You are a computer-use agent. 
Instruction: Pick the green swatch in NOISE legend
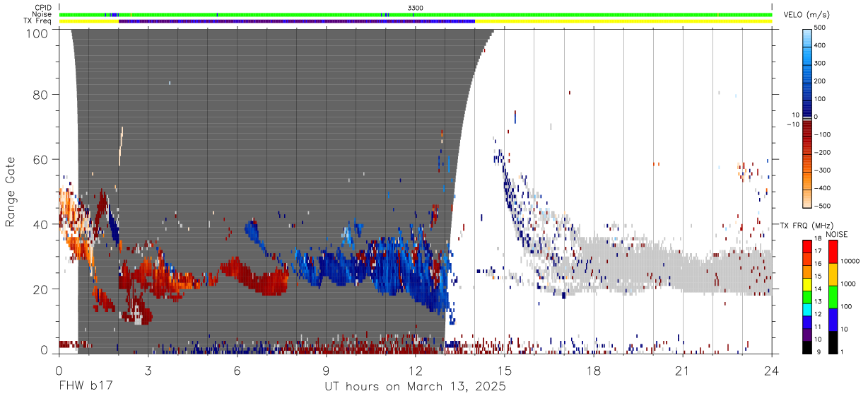pos(833,296)
